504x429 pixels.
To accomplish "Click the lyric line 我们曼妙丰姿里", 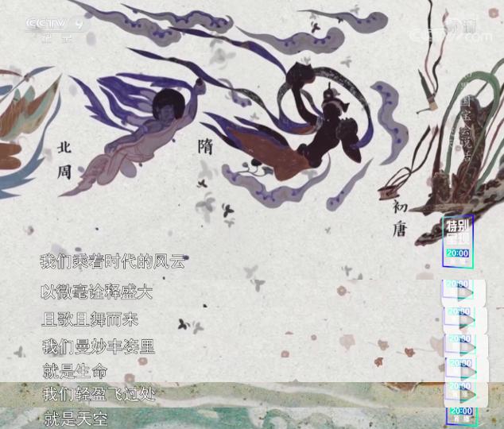I will coord(97,346).
